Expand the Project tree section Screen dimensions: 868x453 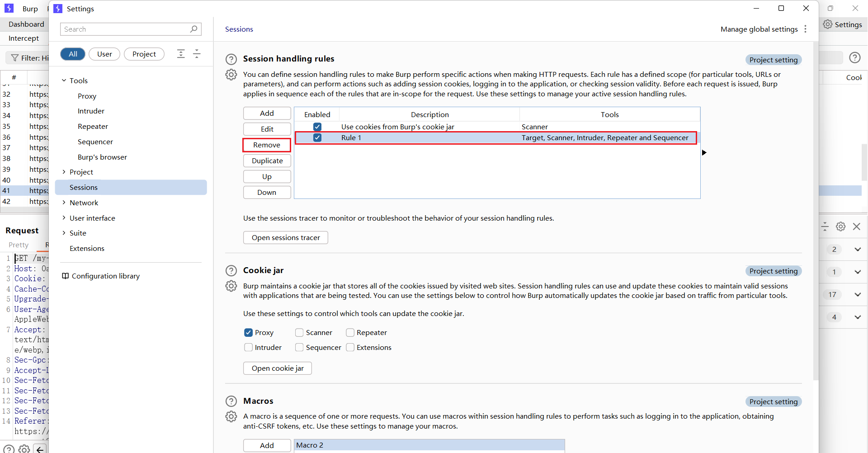coord(64,172)
